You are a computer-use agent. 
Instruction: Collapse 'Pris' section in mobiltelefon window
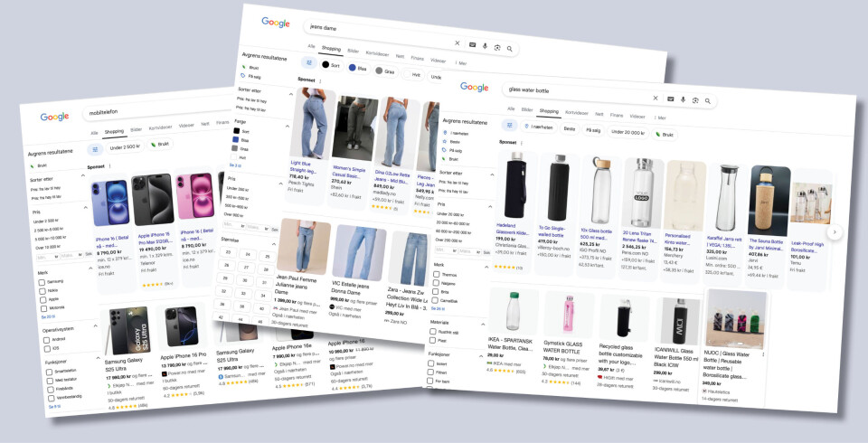tap(86, 208)
